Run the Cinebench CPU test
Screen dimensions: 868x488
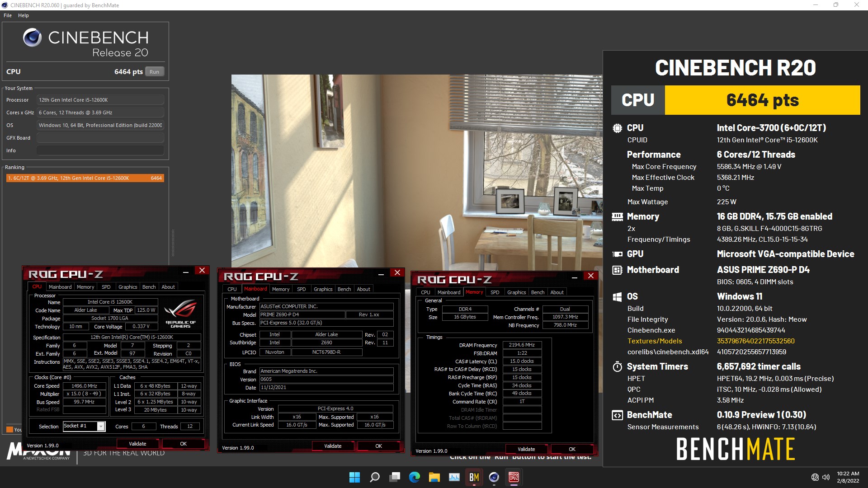[155, 72]
